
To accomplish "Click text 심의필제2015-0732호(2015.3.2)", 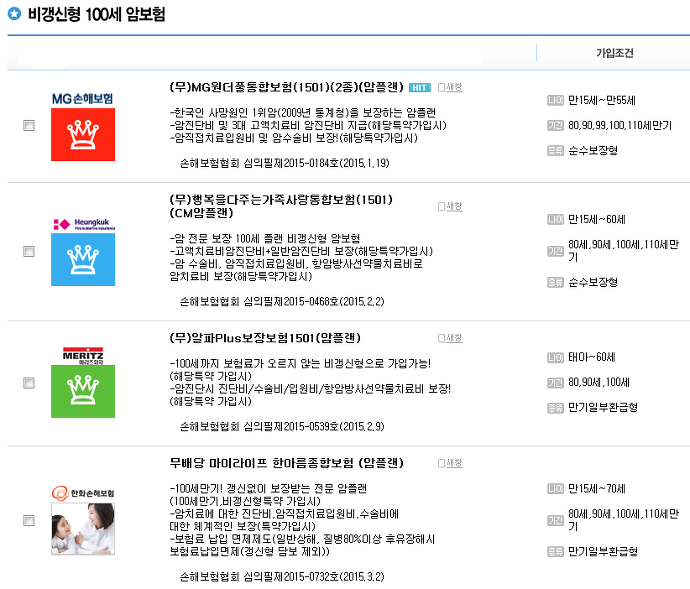I will point(314,577).
